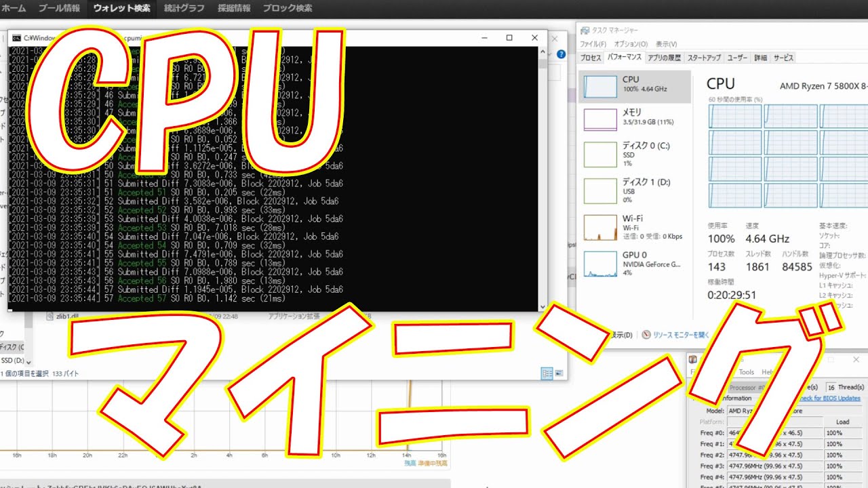Click the command prompt window icon
868x488 pixels.
(x=16, y=38)
